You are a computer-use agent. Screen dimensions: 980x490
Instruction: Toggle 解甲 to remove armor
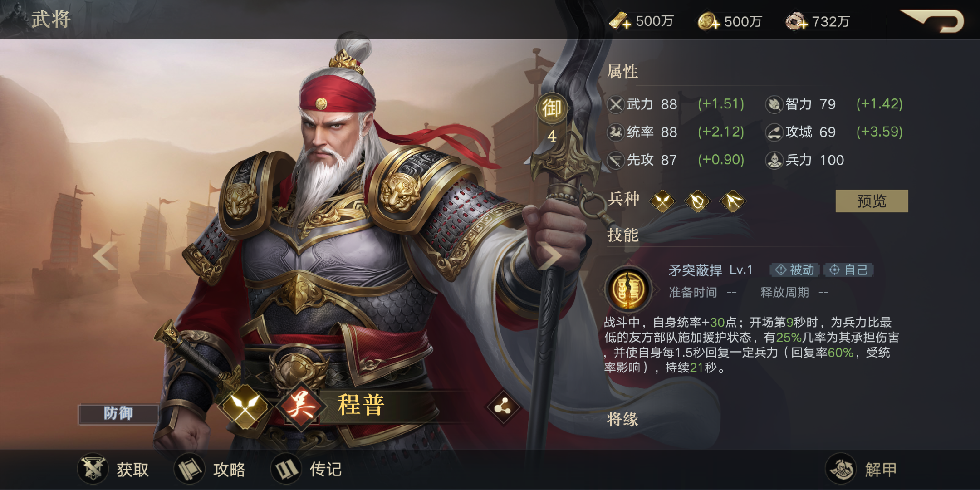coord(861,469)
